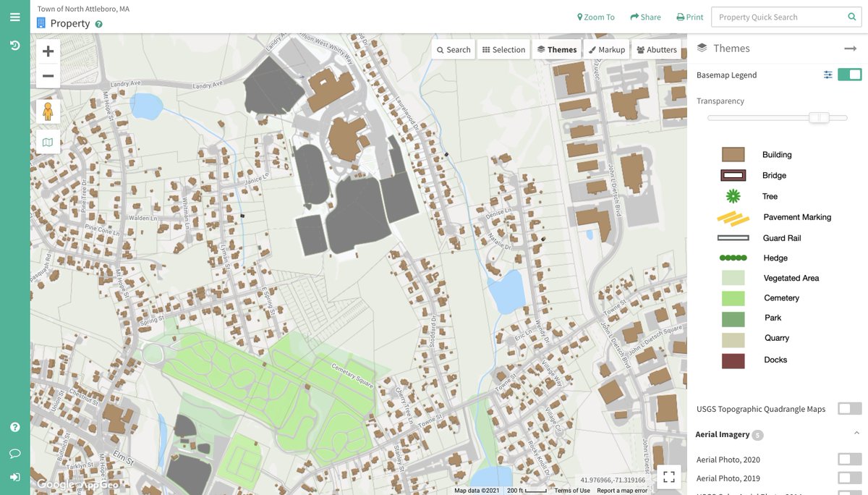Click Town of North Attleboro, MA text

[83, 9]
